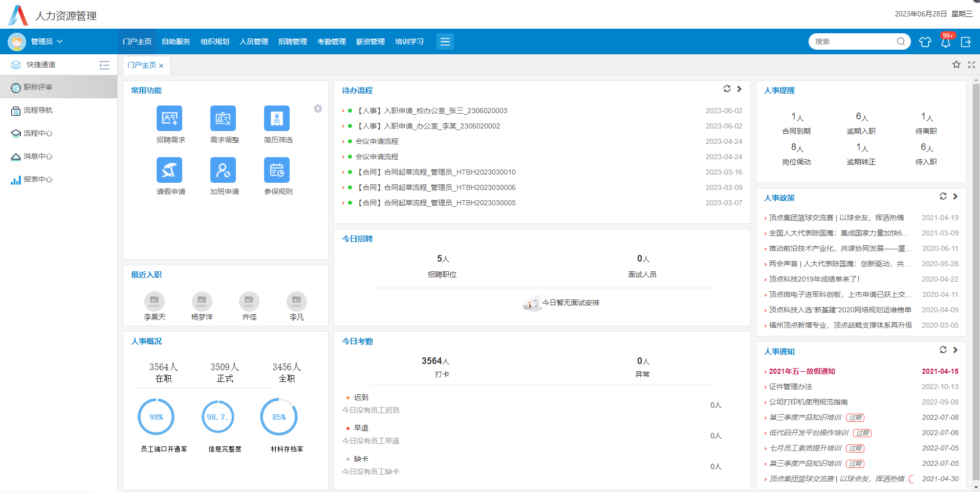Open the 需求调整 function icon
The width and height of the screenshot is (980, 492).
click(x=223, y=118)
